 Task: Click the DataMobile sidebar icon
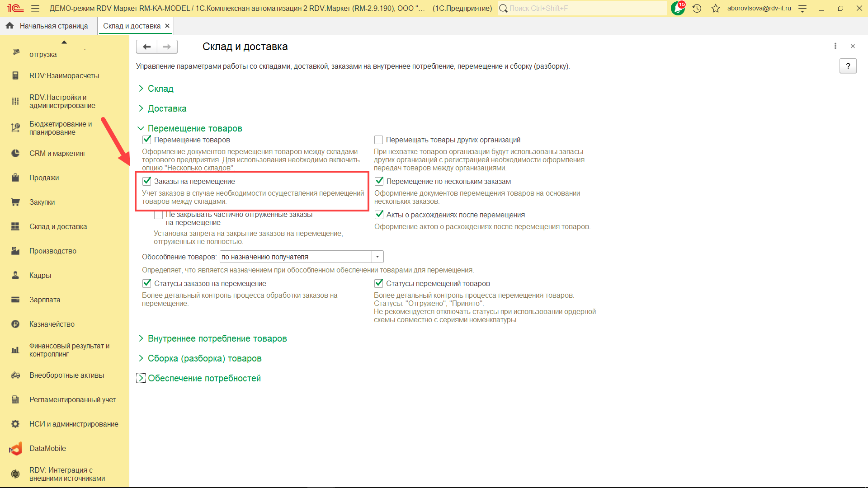pos(15,448)
